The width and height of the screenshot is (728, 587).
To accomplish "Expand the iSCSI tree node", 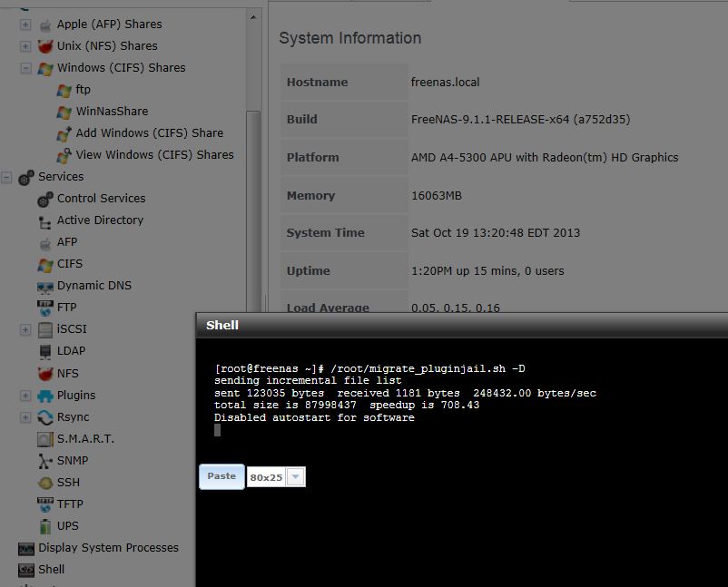I will tap(25, 329).
